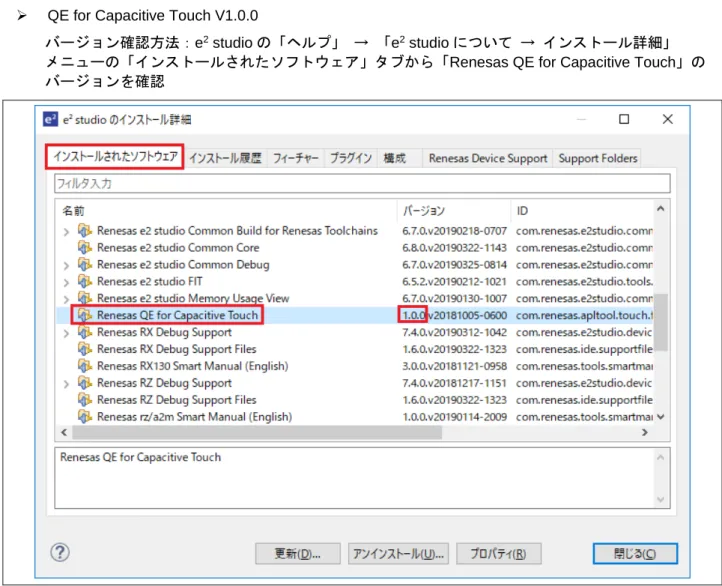
Task: Click version 7.4.0.v20190312-1042
Action: click(x=454, y=332)
